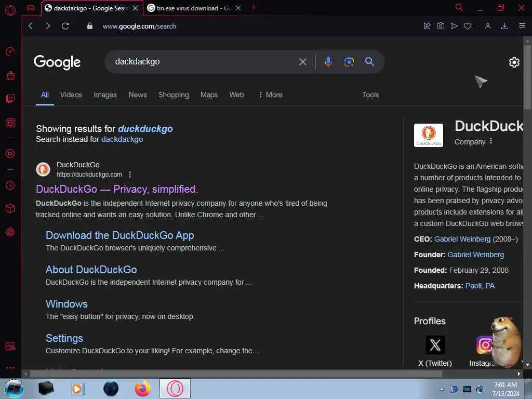Open the Windows sitelink
Screen dimensions: 532x399
(x=66, y=303)
